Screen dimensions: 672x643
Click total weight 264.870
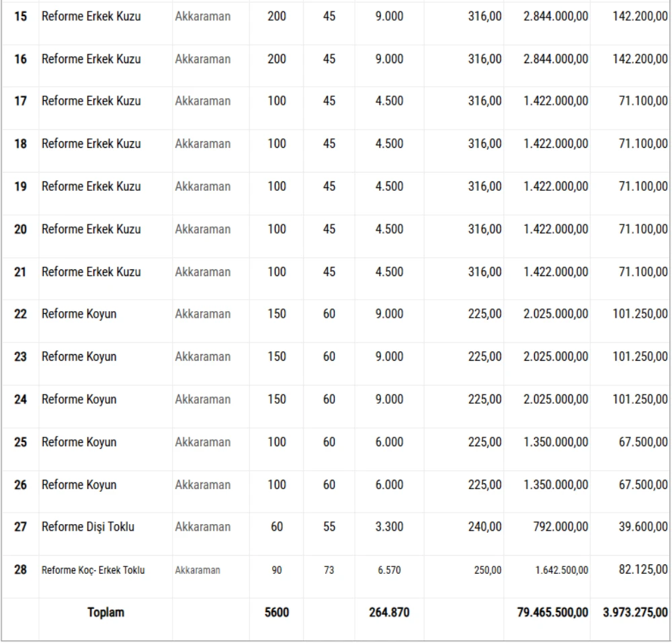pos(389,613)
